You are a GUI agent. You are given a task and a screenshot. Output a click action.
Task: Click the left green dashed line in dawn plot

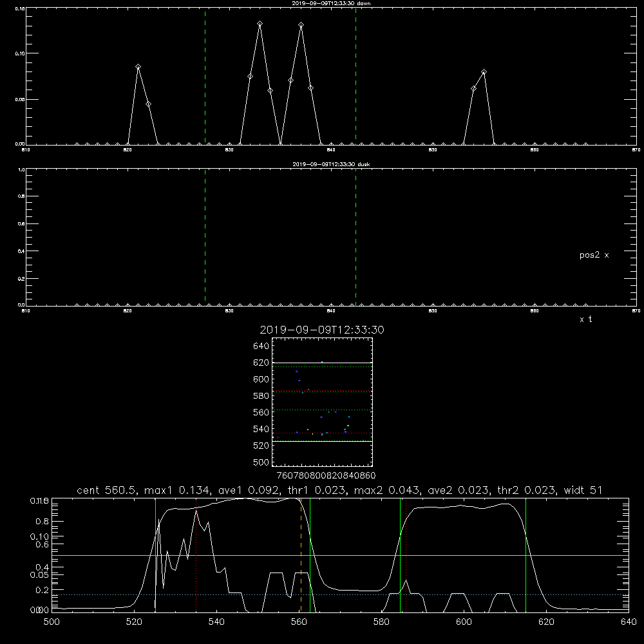pos(205,76)
